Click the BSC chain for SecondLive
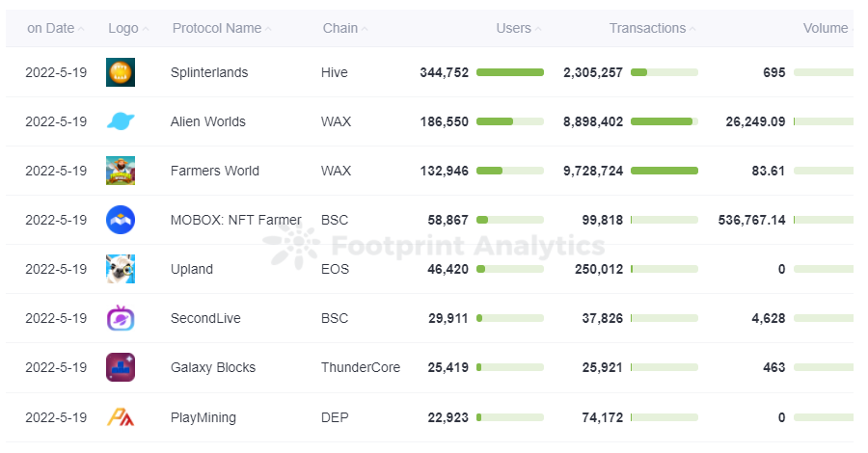The image size is (868, 453). (335, 319)
